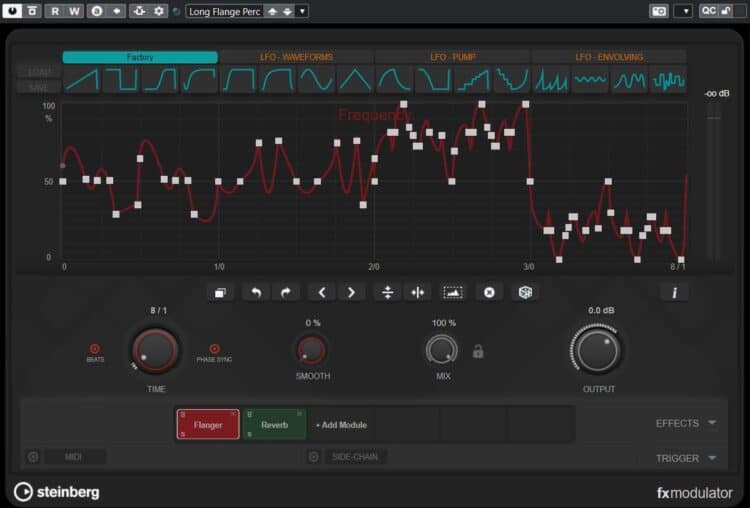This screenshot has width=750, height=508.
Task: Click the SIDE-CHAIN label button
Action: click(355, 457)
